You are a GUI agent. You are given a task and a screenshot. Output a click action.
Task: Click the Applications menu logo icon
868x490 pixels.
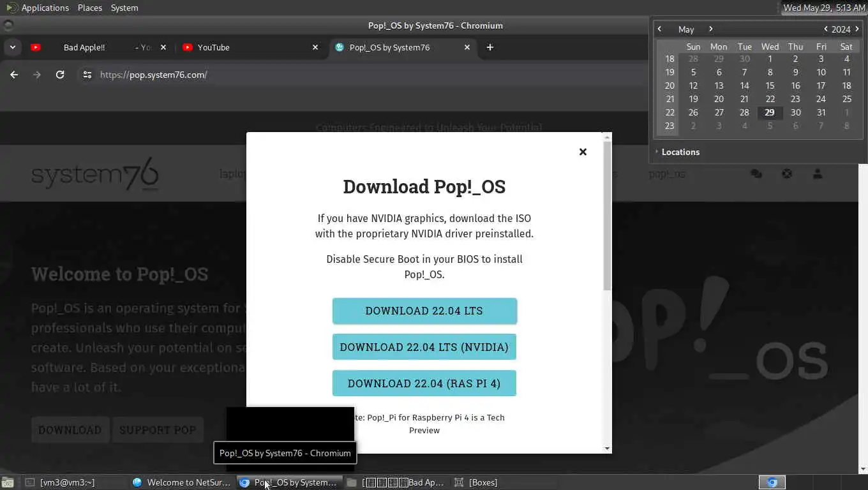[11, 8]
